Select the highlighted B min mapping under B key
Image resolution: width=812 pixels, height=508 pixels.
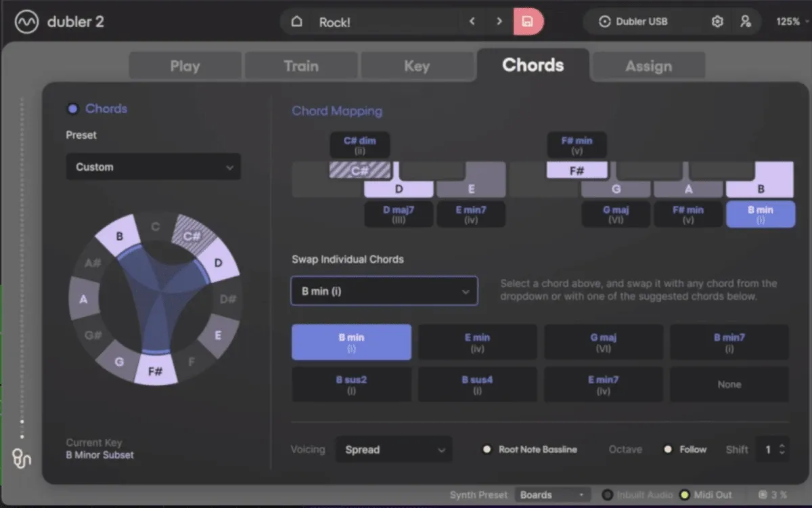761,214
